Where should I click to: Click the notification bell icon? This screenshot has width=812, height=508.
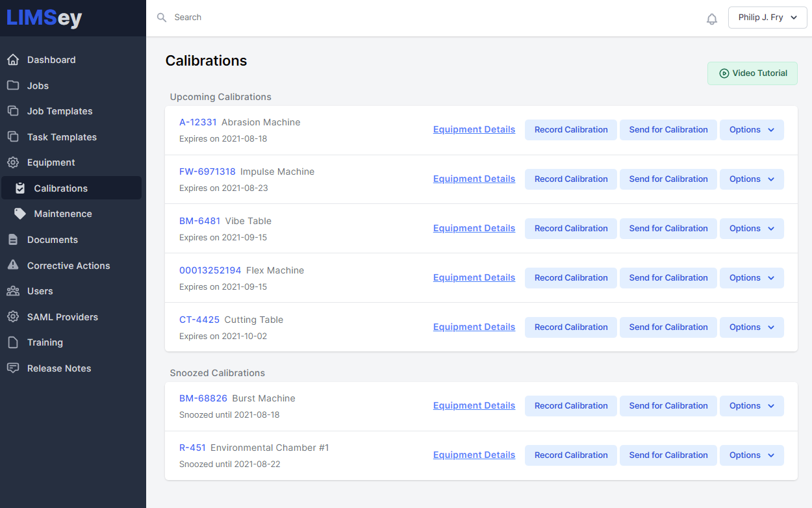pos(711,18)
